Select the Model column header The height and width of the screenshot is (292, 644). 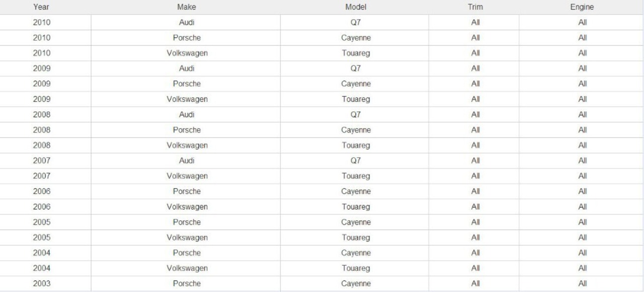coord(356,7)
